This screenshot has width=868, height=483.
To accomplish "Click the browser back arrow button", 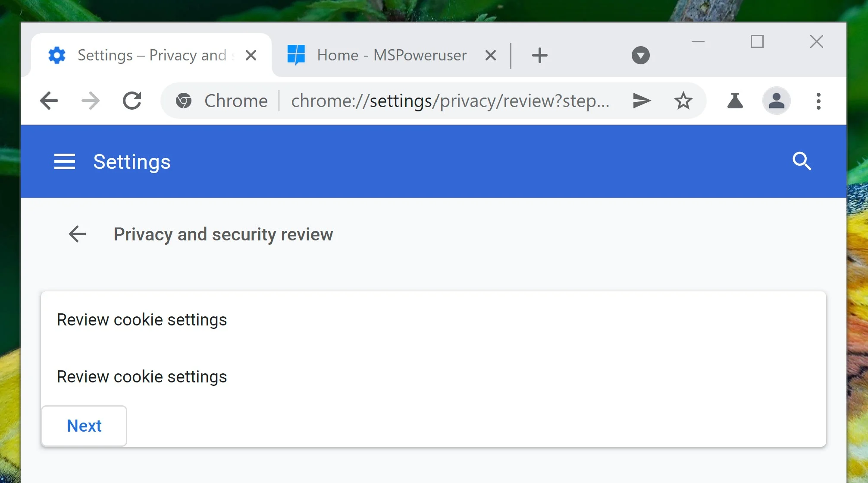I will point(49,101).
